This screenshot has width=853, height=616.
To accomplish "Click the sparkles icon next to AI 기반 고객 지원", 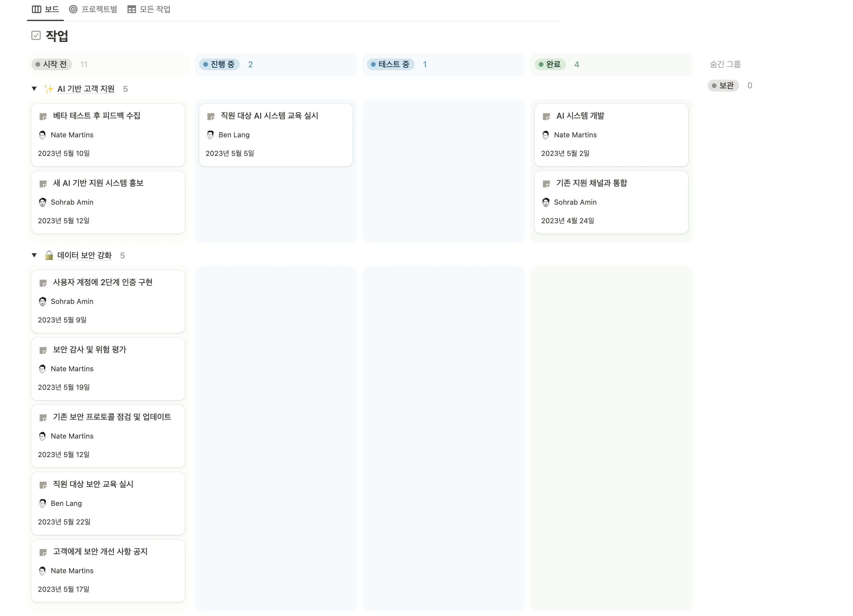I will 48,89.
